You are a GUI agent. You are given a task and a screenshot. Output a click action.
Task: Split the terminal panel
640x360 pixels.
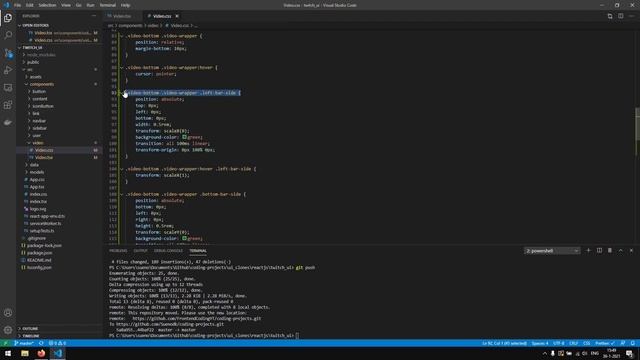tap(599, 250)
